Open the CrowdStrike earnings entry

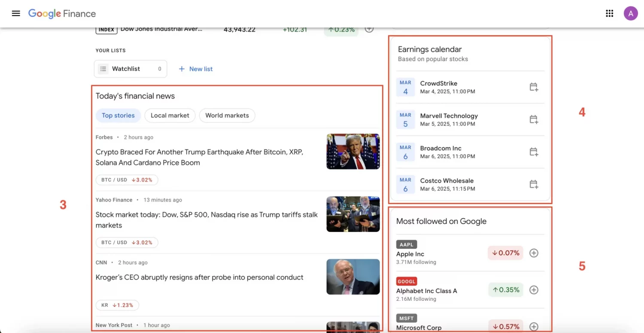(x=470, y=87)
